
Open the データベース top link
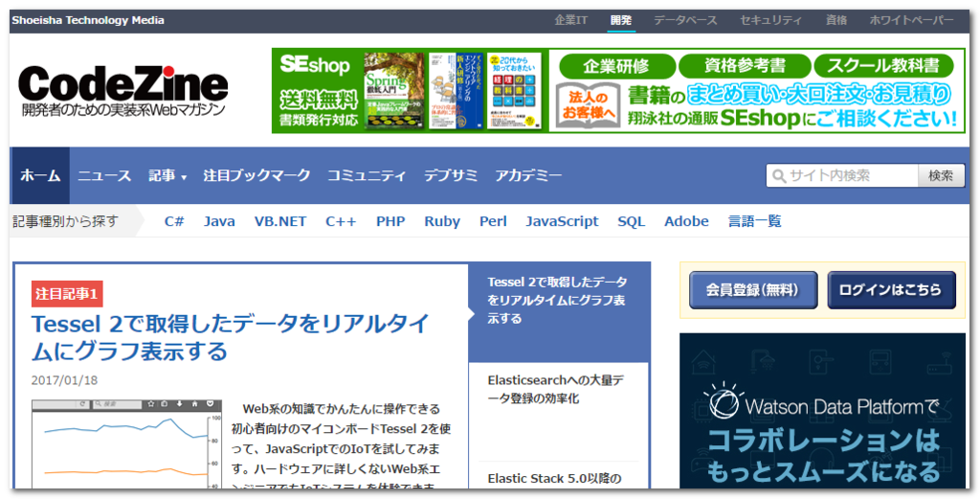tap(685, 20)
